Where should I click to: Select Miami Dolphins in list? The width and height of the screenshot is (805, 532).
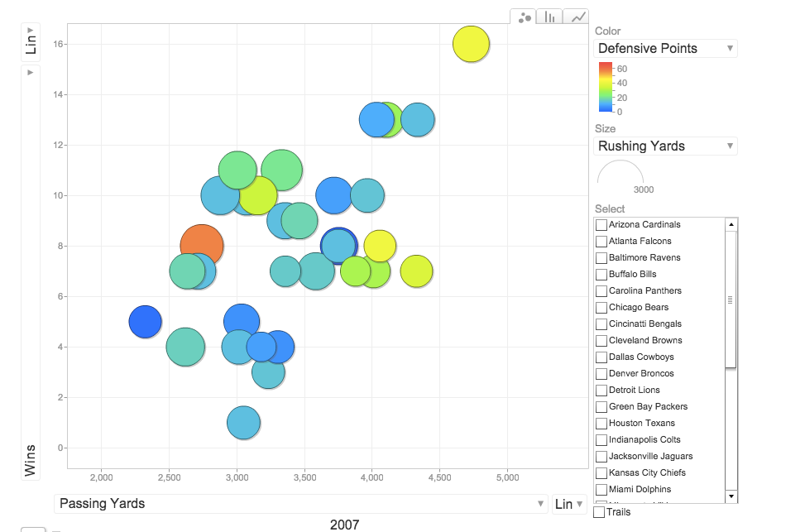click(x=640, y=489)
